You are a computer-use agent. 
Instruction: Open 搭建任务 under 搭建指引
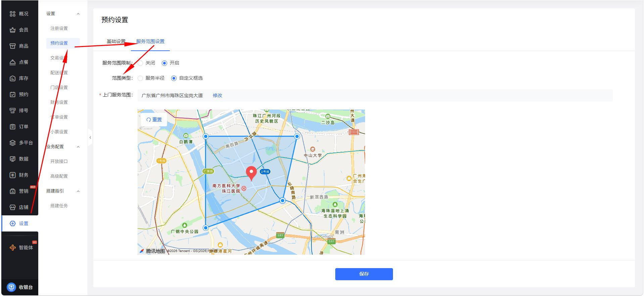(59, 206)
